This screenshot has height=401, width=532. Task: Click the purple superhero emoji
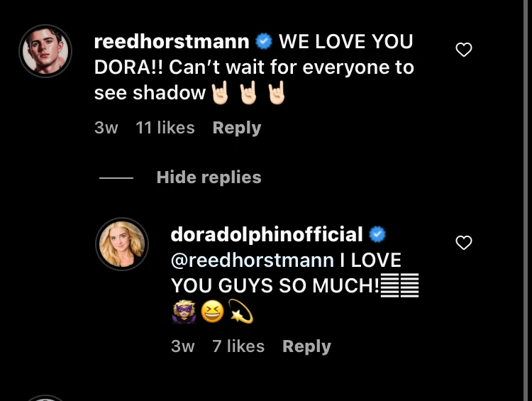pos(184,312)
